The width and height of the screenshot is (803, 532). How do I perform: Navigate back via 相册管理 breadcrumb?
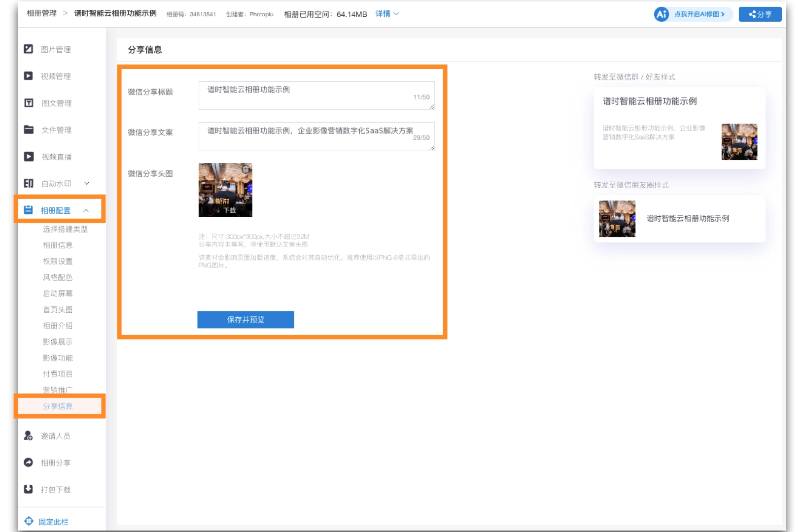pyautogui.click(x=41, y=13)
